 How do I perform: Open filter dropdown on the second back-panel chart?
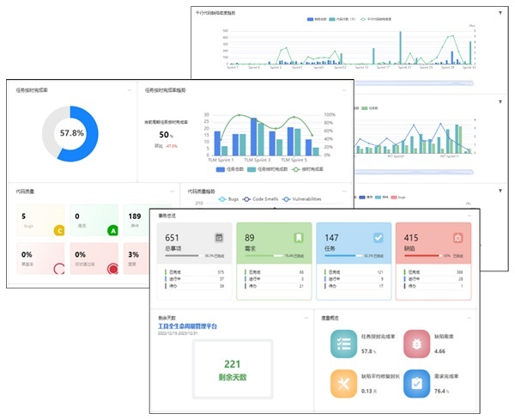pyautogui.click(x=500, y=102)
